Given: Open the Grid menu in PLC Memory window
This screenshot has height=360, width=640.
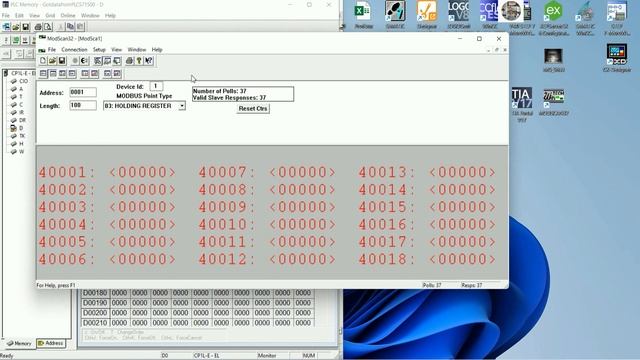Looking at the screenshot, I should pos(50,16).
